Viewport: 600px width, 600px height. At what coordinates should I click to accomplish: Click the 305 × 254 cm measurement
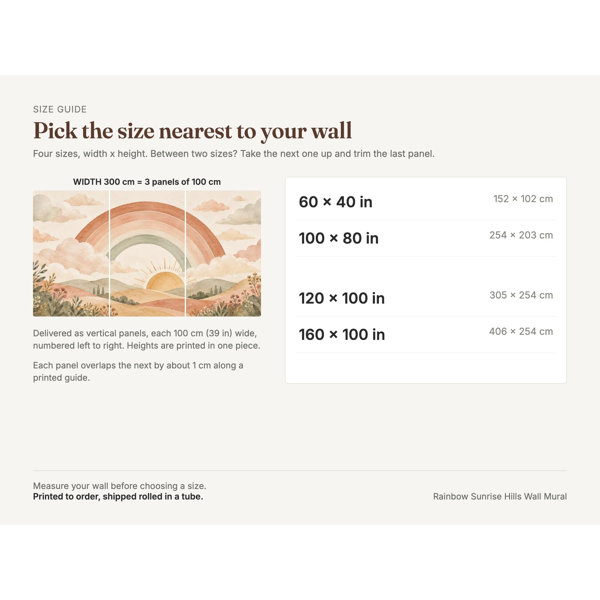click(x=521, y=295)
